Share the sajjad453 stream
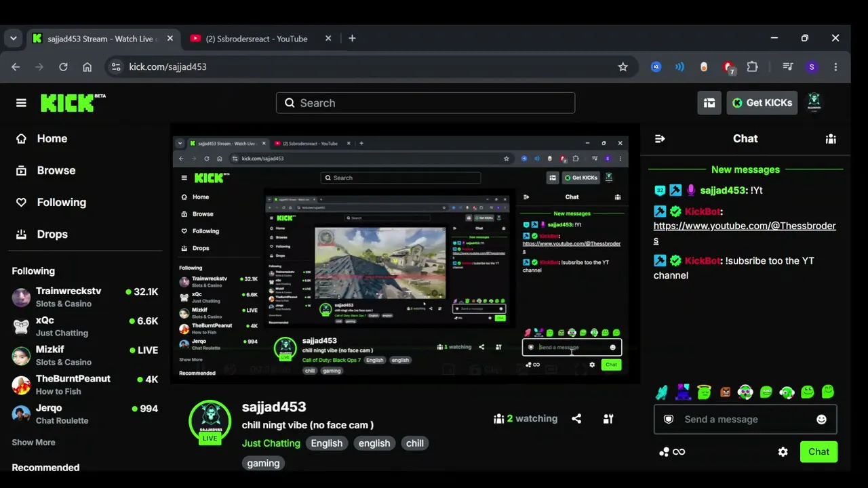The image size is (868, 488). tap(576, 419)
